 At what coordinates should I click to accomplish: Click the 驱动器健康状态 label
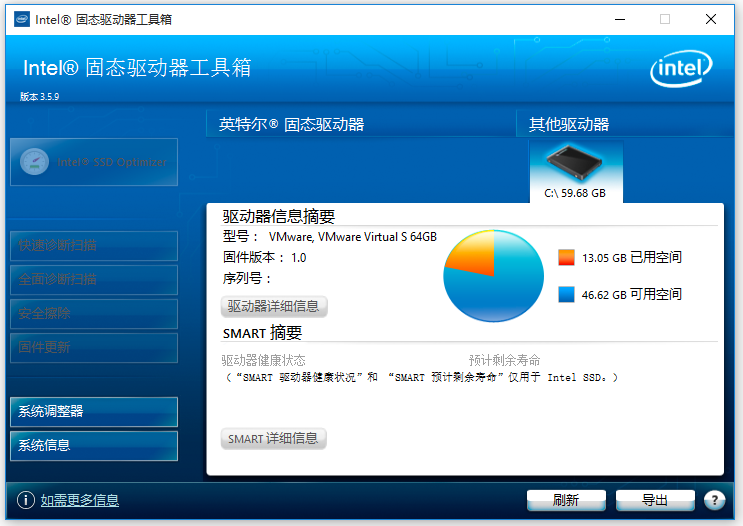coord(263,360)
